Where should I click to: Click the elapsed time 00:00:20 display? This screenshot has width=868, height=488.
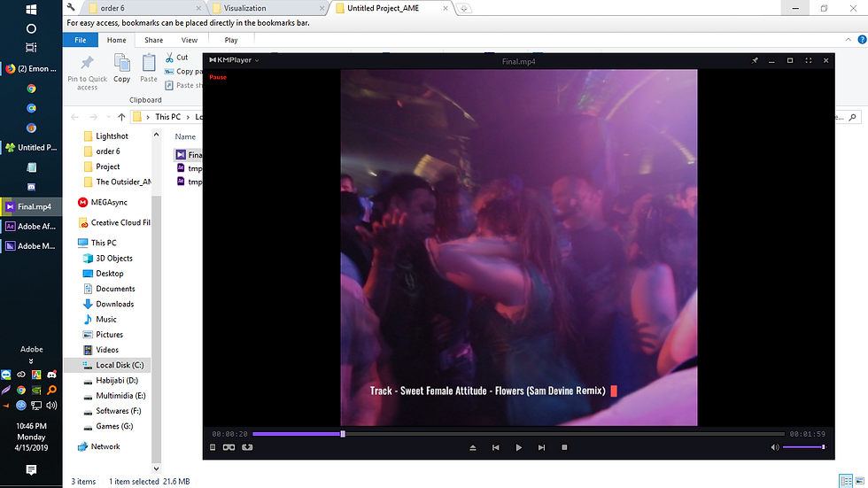click(x=229, y=434)
